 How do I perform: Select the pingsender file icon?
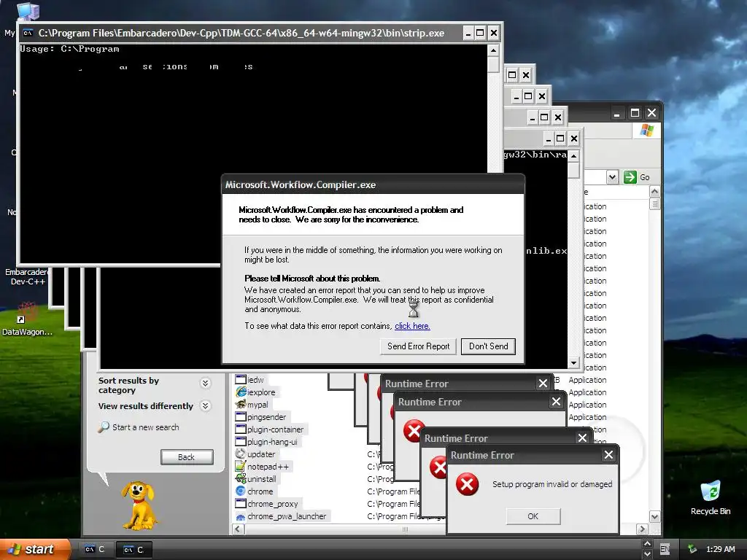[241, 416]
